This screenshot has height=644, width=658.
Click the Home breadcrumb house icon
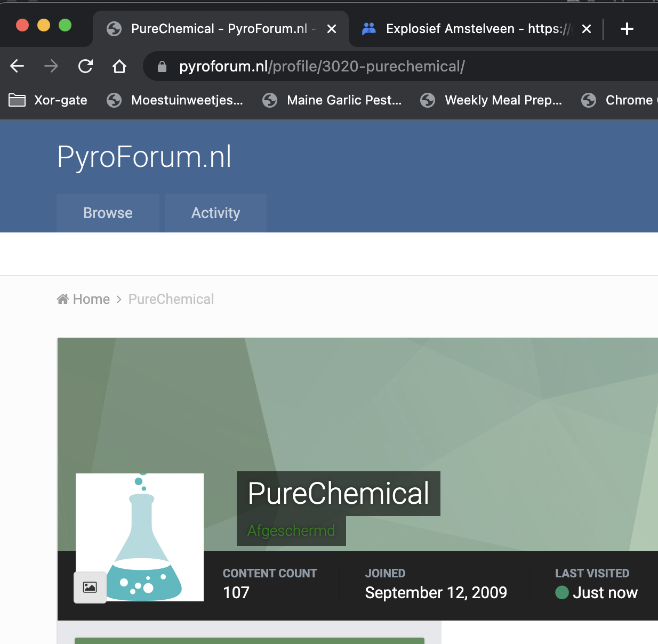point(63,299)
